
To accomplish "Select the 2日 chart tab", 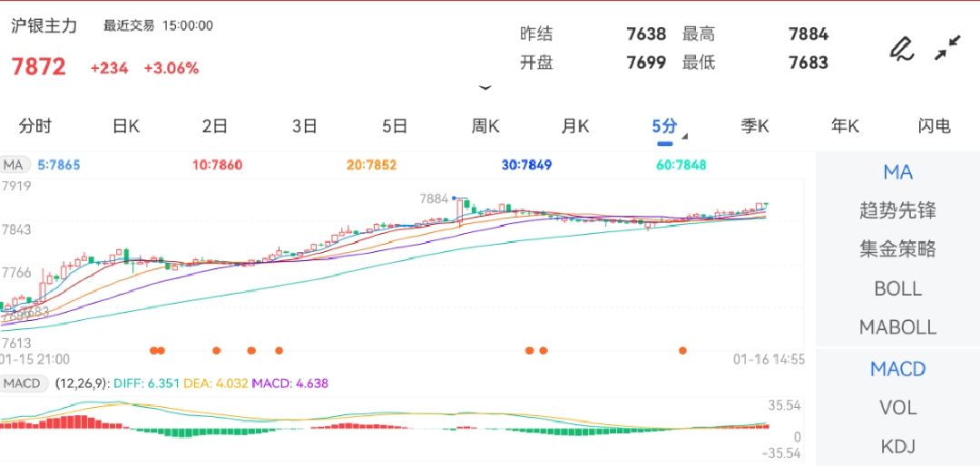I will coord(214,126).
